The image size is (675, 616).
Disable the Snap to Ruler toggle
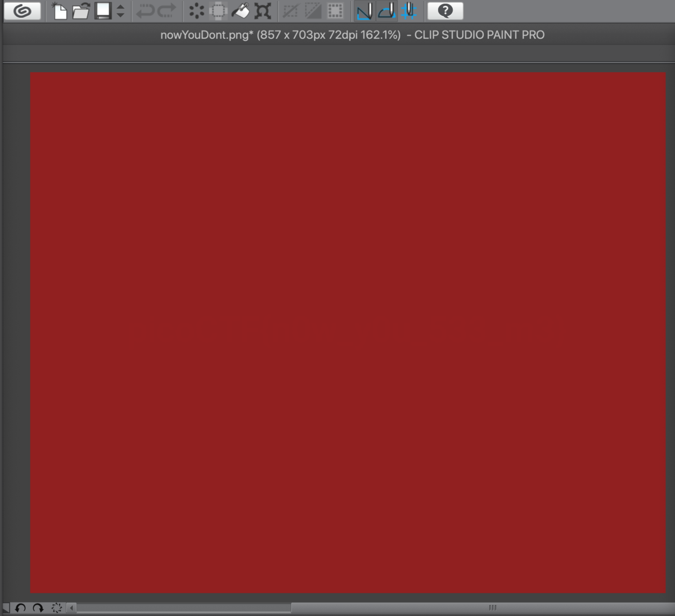tap(364, 10)
